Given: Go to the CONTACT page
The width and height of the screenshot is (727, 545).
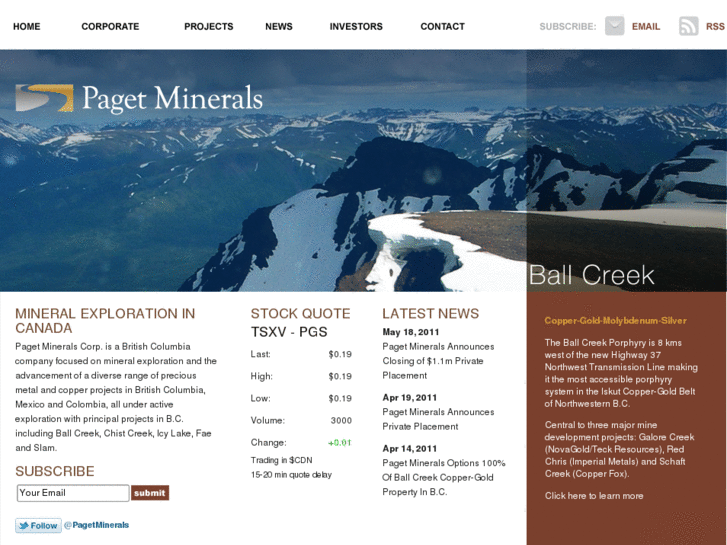Looking at the screenshot, I should tap(442, 26).
